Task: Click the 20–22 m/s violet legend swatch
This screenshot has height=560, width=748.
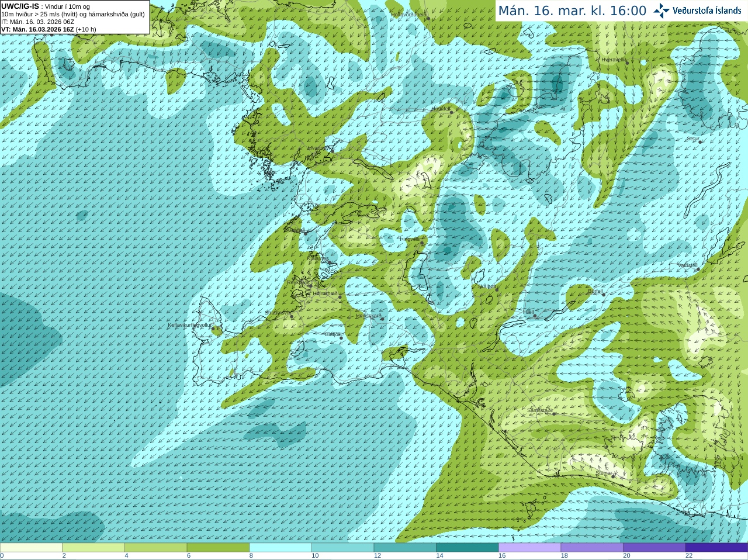Action: click(654, 548)
